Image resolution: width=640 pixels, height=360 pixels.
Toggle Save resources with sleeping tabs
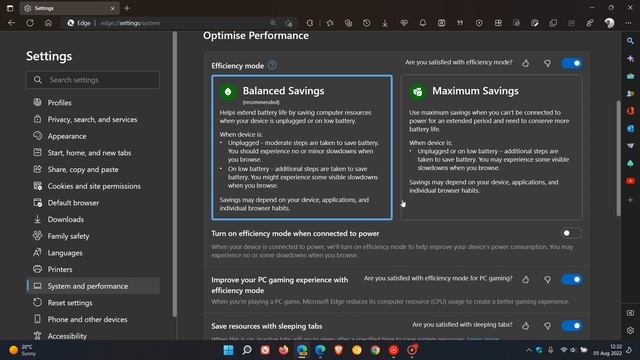point(571,326)
